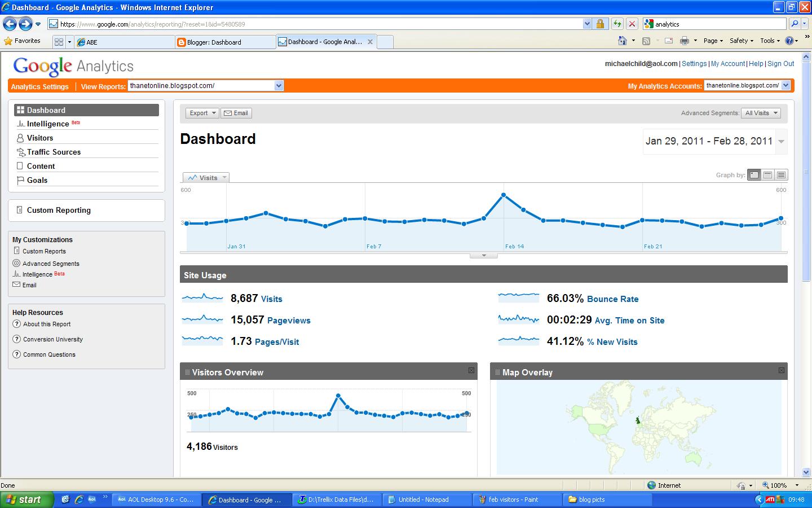Click the Bounce Rate metric link
This screenshot has width=812, height=508.
[613, 299]
